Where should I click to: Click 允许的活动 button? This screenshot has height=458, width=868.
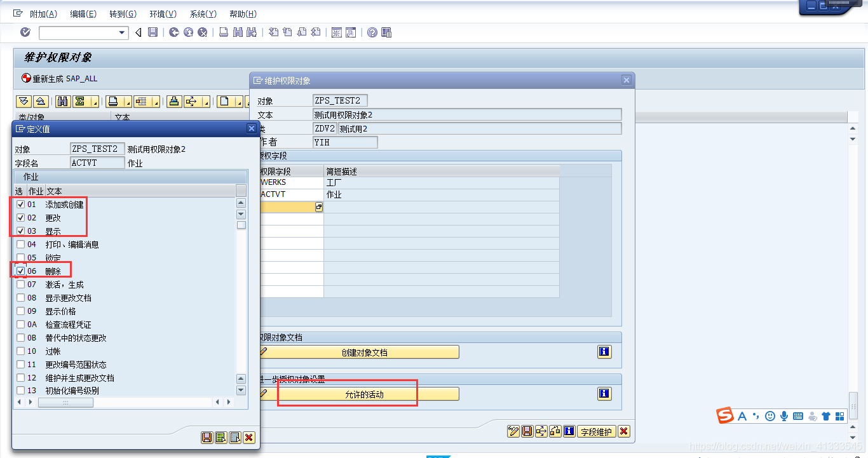(360, 394)
